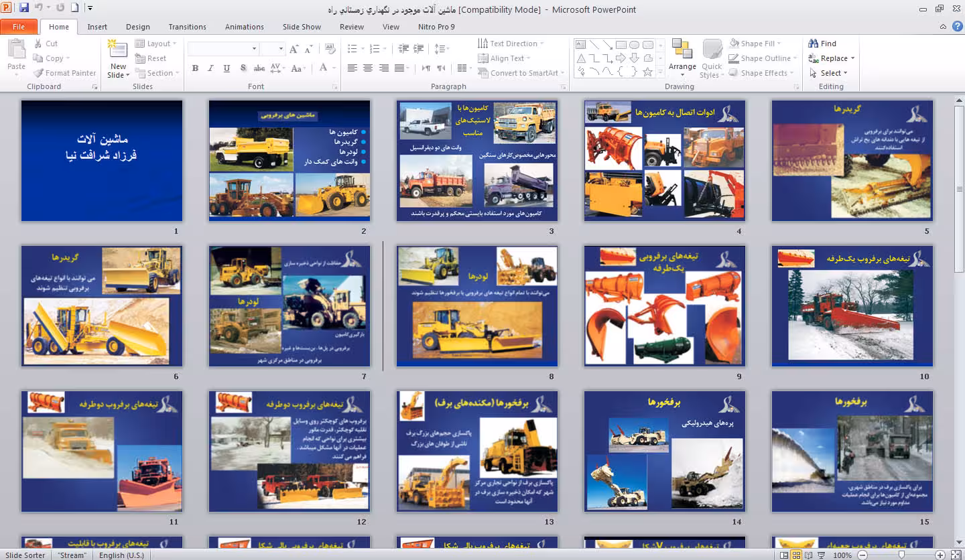Toggle Justify text alignment

(x=400, y=68)
